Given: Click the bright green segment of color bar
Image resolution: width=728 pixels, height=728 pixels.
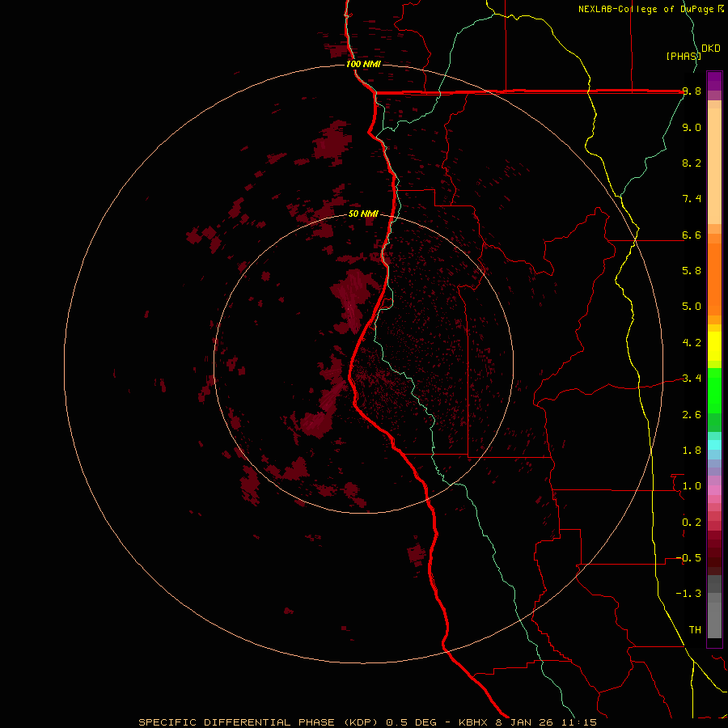Looking at the screenshot, I should point(714,390).
